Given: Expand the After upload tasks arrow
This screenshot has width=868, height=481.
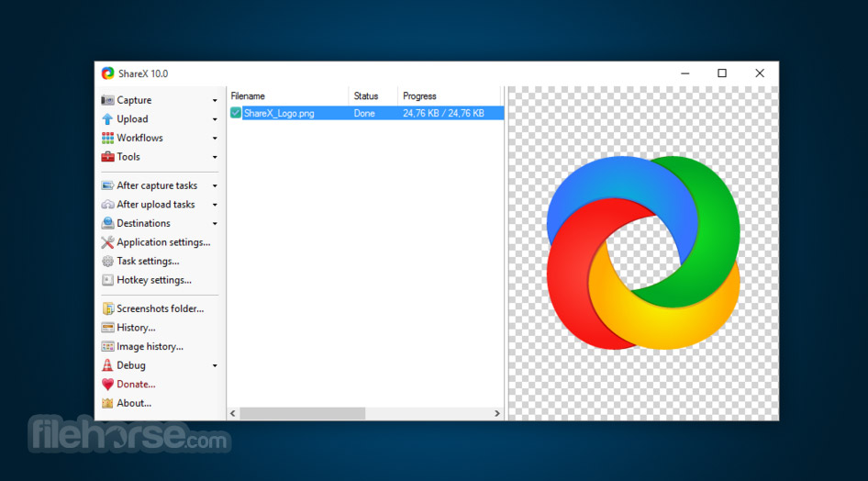Looking at the screenshot, I should [x=215, y=205].
